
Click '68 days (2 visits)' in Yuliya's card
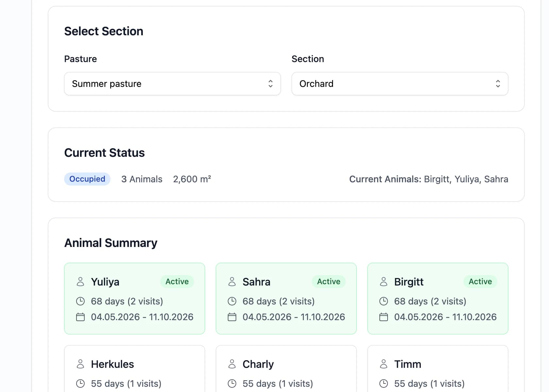pos(127,301)
